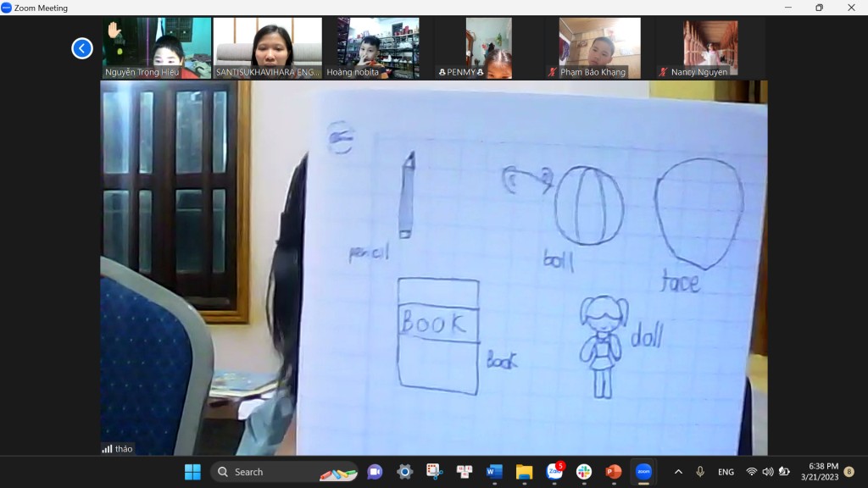Open PowerPoint from the taskbar
The width and height of the screenshot is (868, 488).
pos(614,472)
